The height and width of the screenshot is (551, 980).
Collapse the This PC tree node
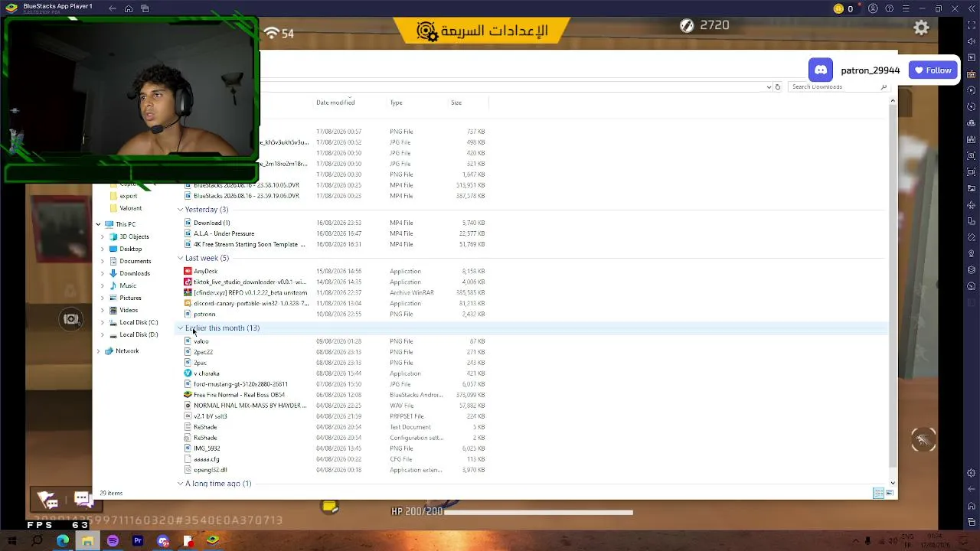pos(98,224)
